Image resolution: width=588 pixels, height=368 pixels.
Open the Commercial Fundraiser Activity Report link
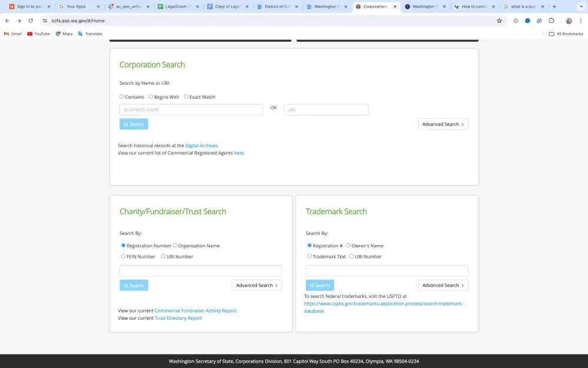click(x=195, y=310)
